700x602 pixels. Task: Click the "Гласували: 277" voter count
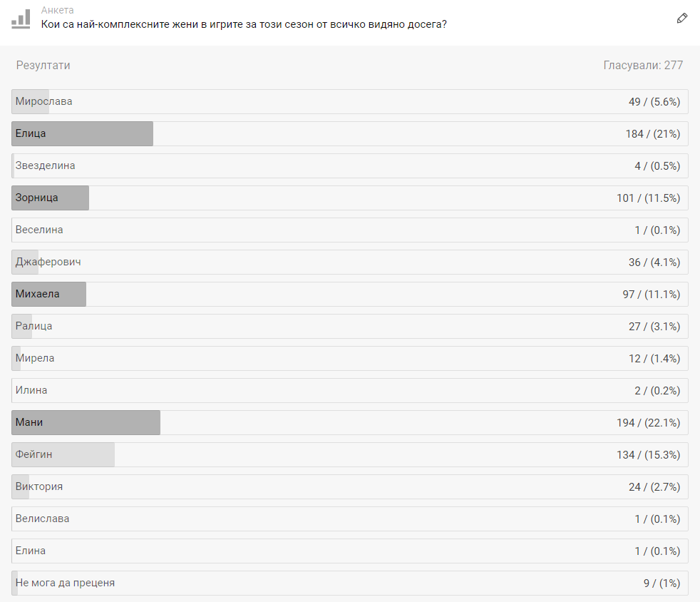(x=643, y=66)
